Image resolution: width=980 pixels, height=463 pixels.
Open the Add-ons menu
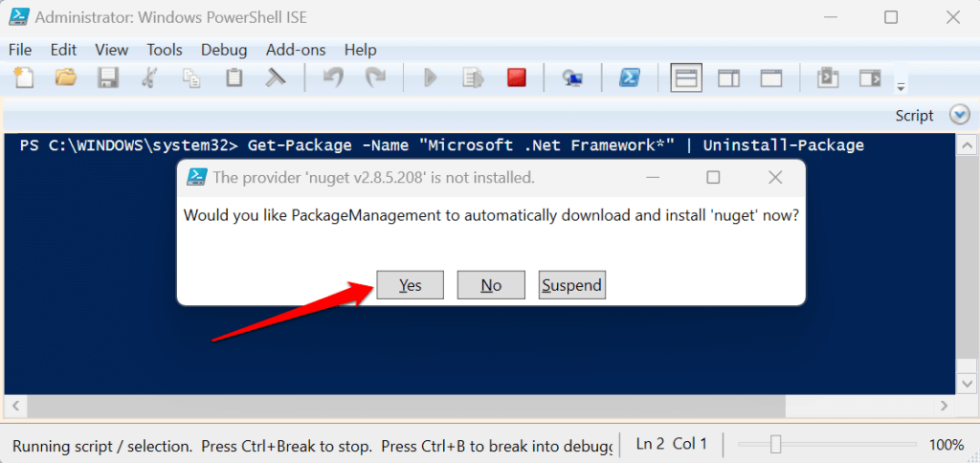click(x=296, y=50)
